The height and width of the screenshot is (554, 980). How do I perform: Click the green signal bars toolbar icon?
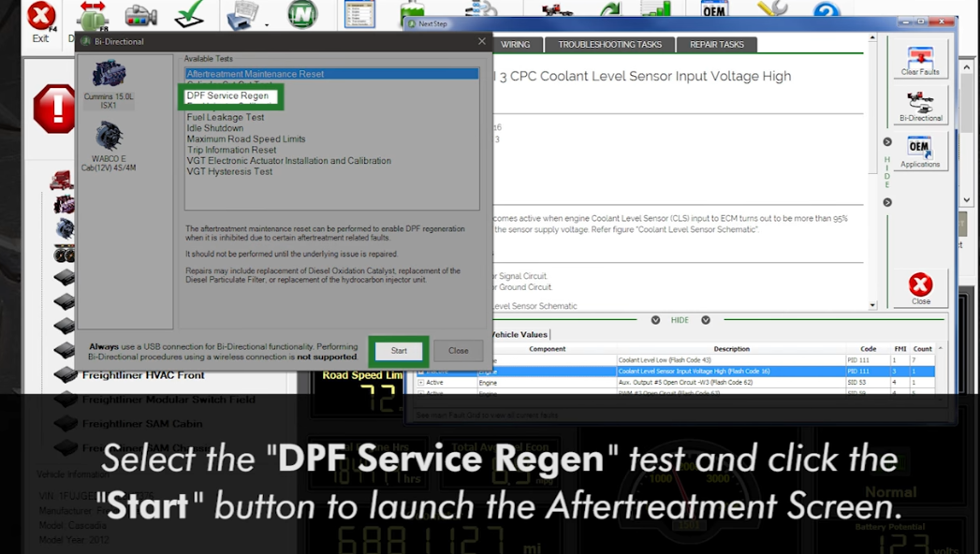click(x=655, y=8)
